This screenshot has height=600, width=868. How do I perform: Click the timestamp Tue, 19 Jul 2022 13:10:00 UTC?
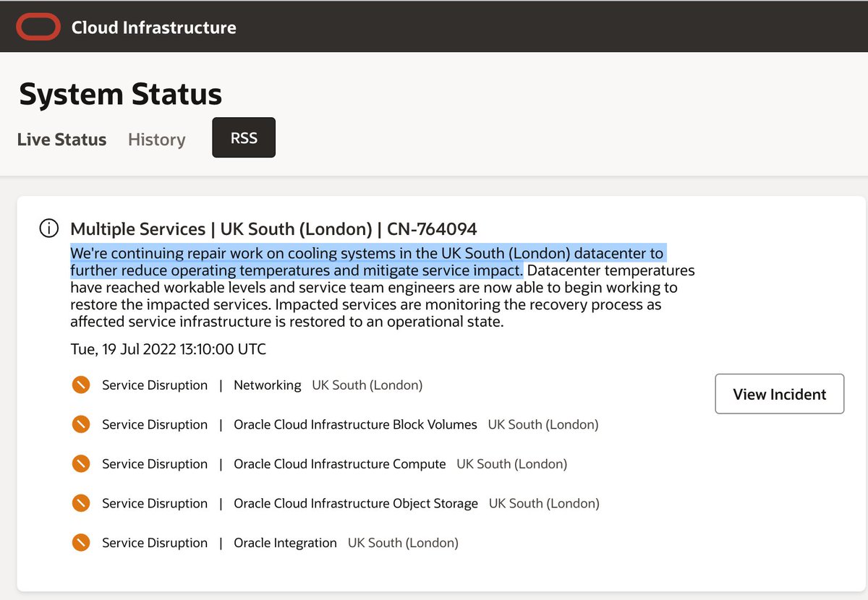[168, 350]
